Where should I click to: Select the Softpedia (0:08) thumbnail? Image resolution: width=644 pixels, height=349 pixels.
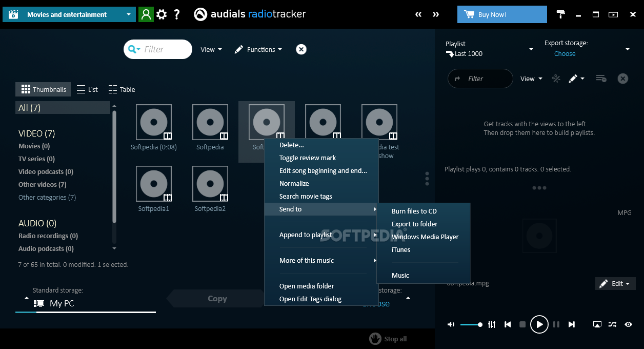154,127
